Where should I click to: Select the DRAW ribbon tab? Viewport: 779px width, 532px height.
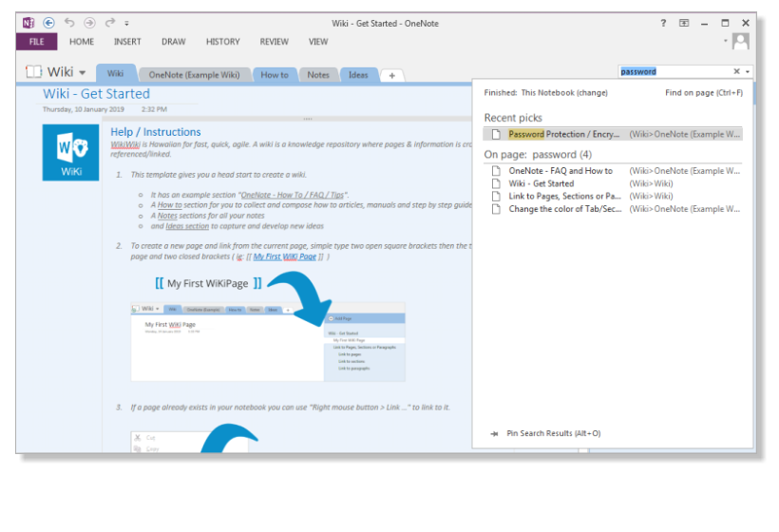[174, 42]
